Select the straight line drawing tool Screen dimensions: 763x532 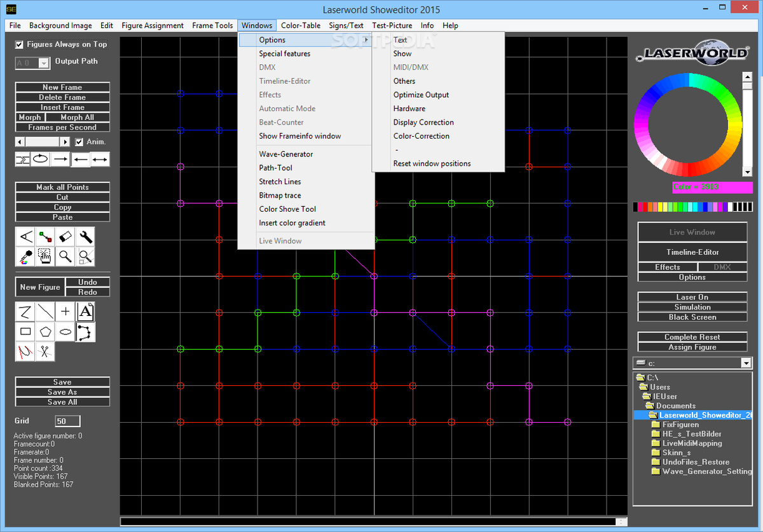[x=45, y=311]
